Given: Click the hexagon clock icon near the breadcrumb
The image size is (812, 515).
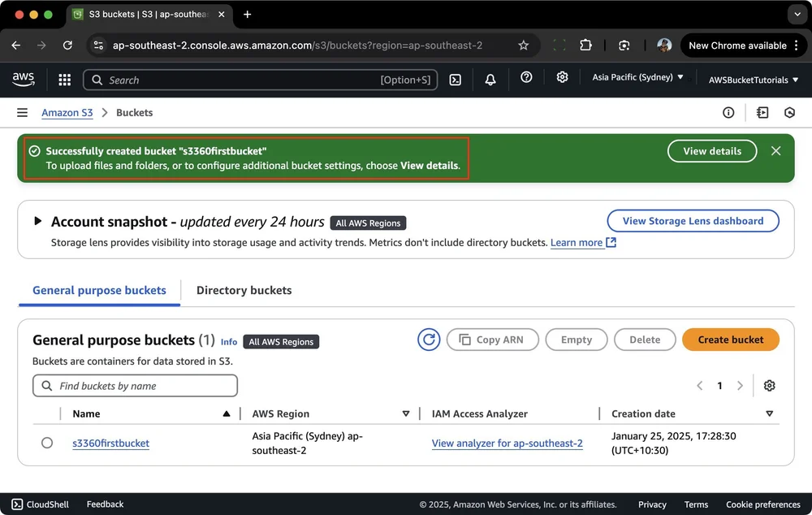Looking at the screenshot, I should tap(789, 112).
